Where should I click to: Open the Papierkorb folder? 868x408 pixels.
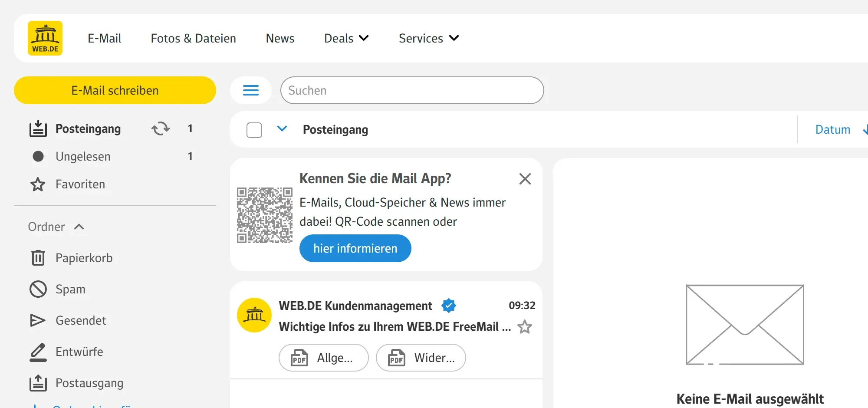click(84, 258)
